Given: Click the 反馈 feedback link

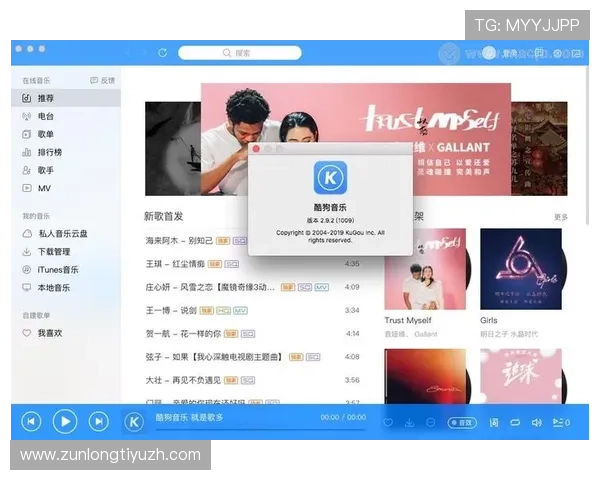Looking at the screenshot, I should (103, 80).
